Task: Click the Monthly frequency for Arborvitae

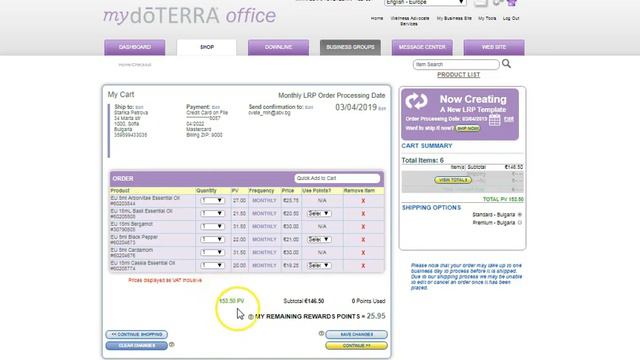Action: click(264, 200)
